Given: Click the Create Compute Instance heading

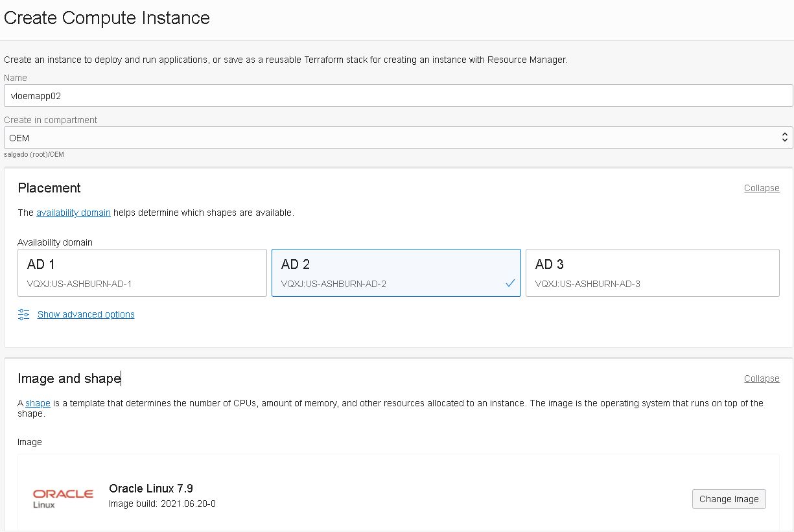Looking at the screenshot, I should click(x=106, y=18).
